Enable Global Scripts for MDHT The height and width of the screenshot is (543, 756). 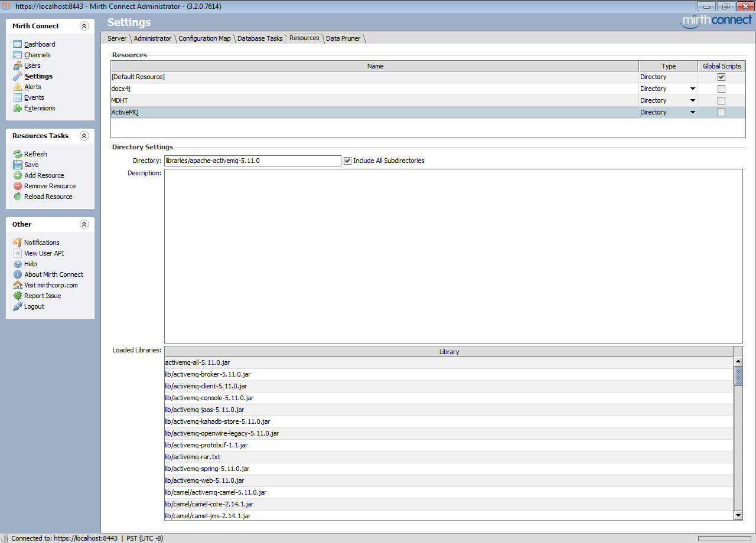[721, 100]
